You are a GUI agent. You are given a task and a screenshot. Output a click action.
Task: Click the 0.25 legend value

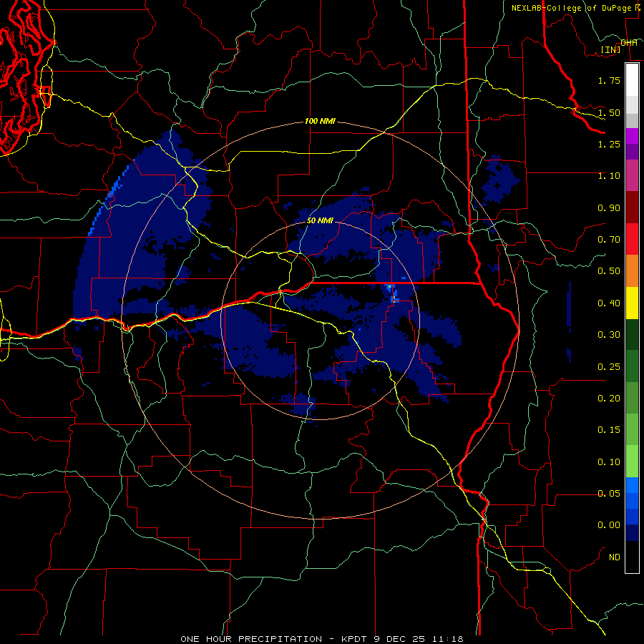point(609,367)
